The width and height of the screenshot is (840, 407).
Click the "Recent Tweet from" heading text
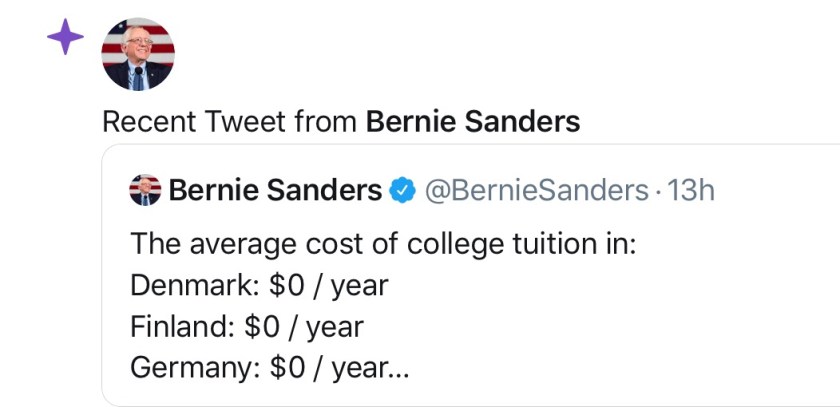pyautogui.click(x=229, y=123)
